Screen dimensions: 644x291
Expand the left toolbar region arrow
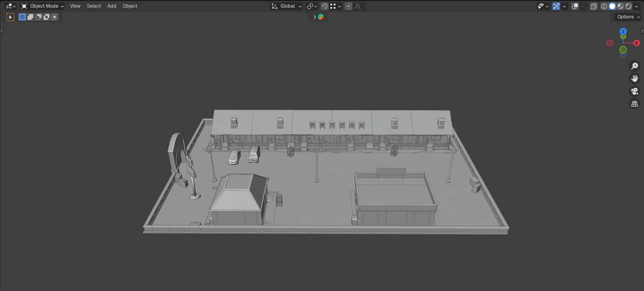(2, 31)
